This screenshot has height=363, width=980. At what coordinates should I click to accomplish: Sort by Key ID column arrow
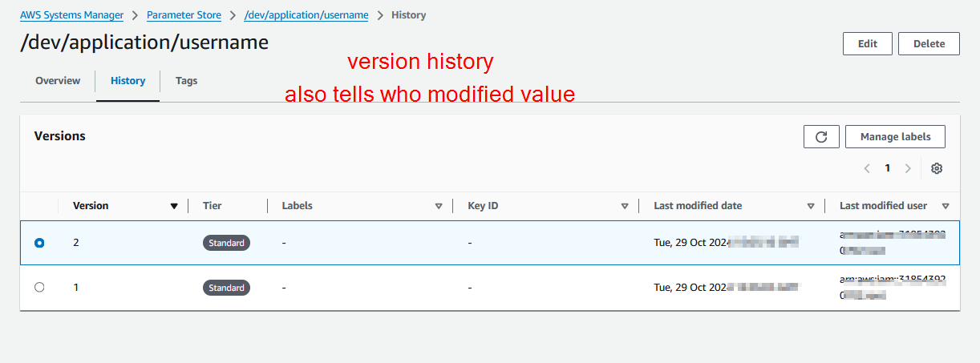pos(625,206)
